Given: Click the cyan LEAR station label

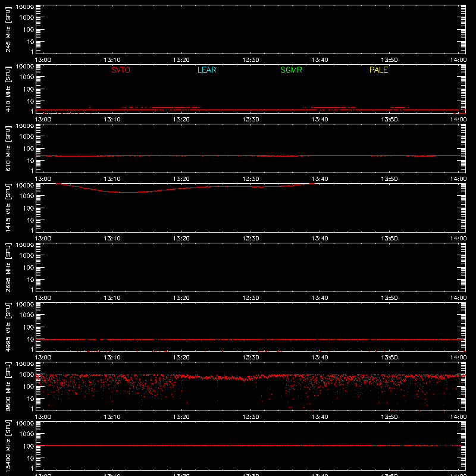Looking at the screenshot, I should point(206,70).
